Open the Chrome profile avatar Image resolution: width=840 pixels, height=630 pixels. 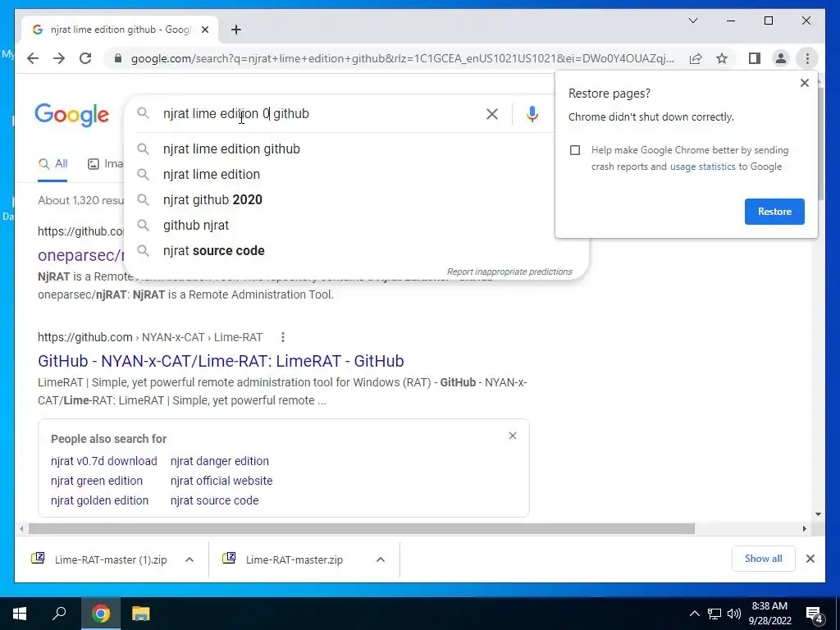(x=781, y=58)
